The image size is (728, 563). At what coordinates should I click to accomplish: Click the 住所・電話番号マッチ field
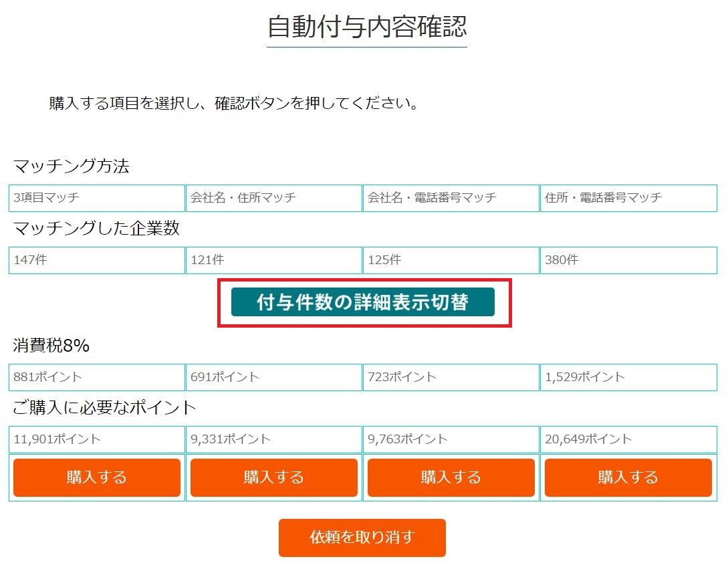pyautogui.click(x=628, y=198)
